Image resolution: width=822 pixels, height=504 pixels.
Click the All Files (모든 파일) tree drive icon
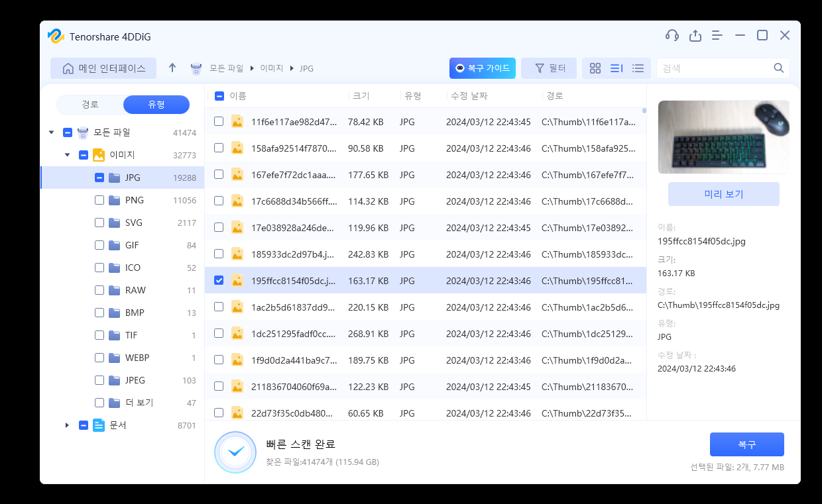point(83,132)
